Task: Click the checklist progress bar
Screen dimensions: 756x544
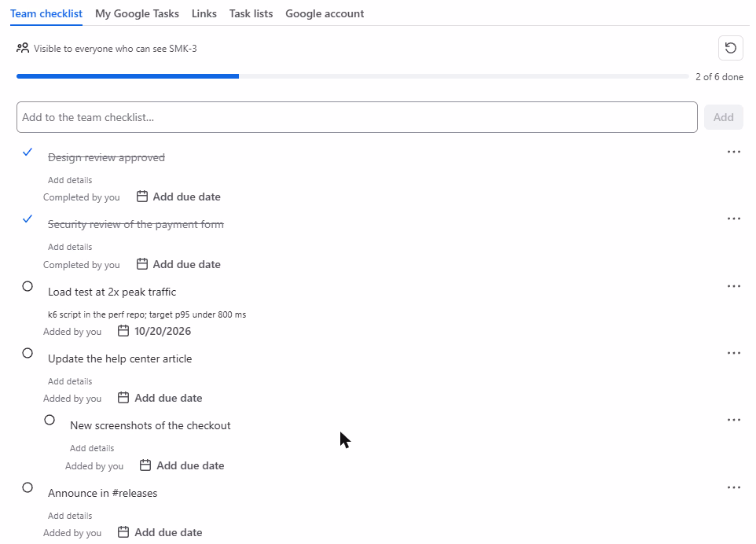Action: pos(352,76)
